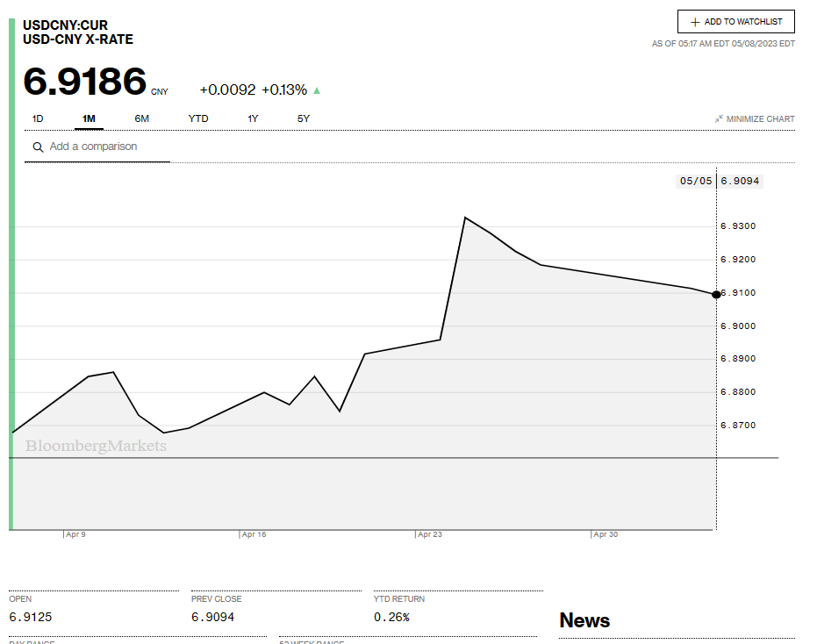Screen dimensions: 817x644
Task: Show the 1Y chart range
Action: [253, 118]
